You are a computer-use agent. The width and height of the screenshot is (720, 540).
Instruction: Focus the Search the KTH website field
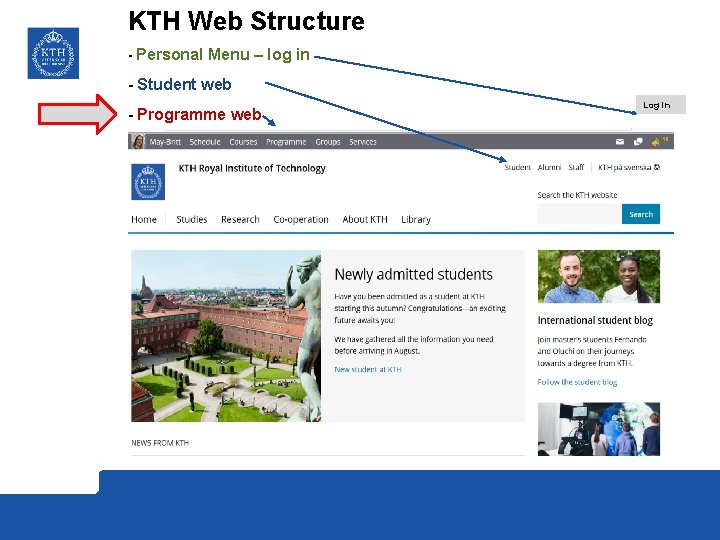coord(579,214)
